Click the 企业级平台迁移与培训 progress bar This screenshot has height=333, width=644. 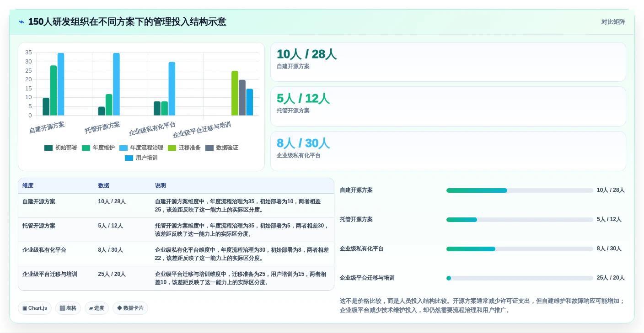coord(520,278)
